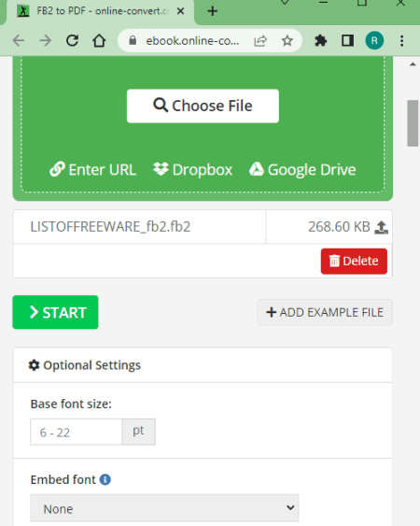The width and height of the screenshot is (420, 526).
Task: Open the browser home page
Action: (99, 41)
